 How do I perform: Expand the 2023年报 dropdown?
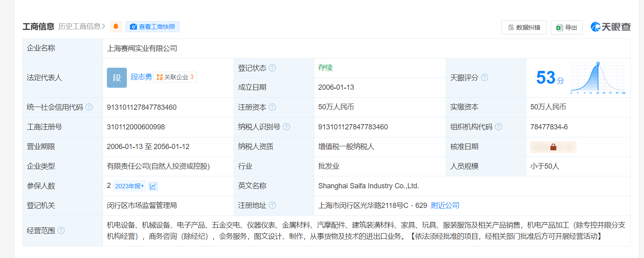(x=129, y=186)
